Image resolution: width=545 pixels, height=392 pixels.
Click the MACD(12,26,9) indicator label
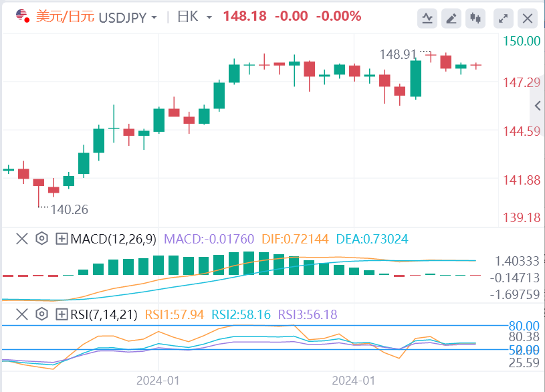tap(114, 239)
